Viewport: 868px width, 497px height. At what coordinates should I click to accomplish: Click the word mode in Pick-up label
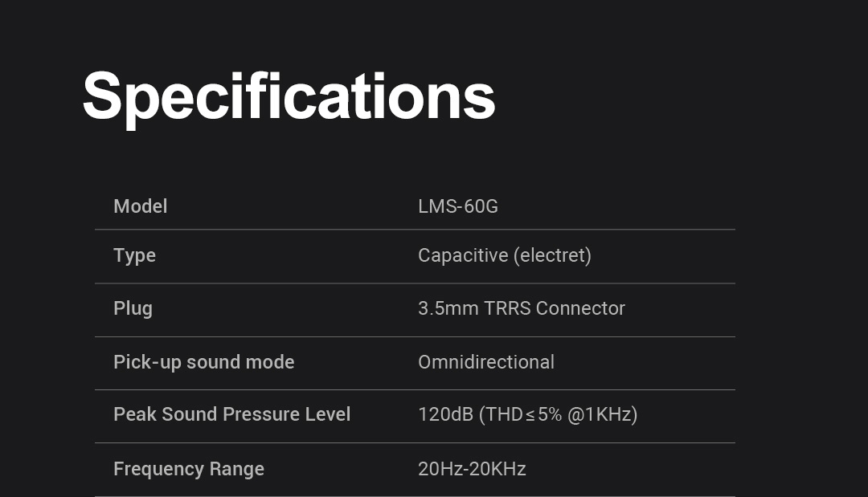[272, 362]
